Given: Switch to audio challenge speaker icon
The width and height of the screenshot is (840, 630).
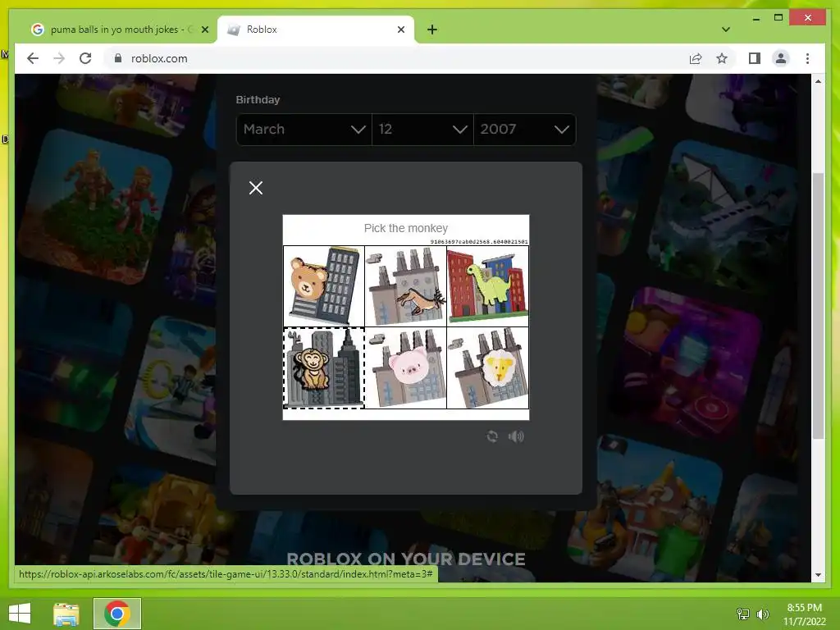Looking at the screenshot, I should tap(516, 436).
